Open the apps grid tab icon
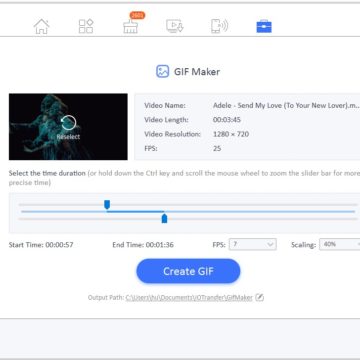The image size is (360, 360). tap(86, 26)
